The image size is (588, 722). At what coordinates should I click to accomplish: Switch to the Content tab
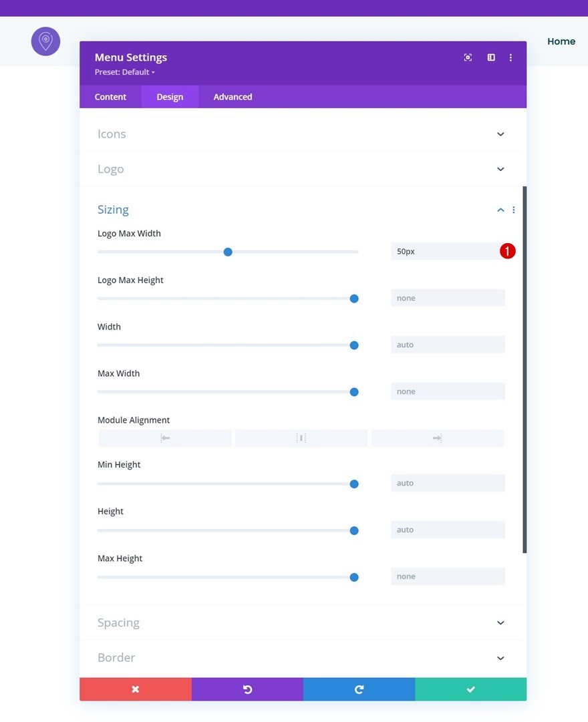(x=111, y=97)
